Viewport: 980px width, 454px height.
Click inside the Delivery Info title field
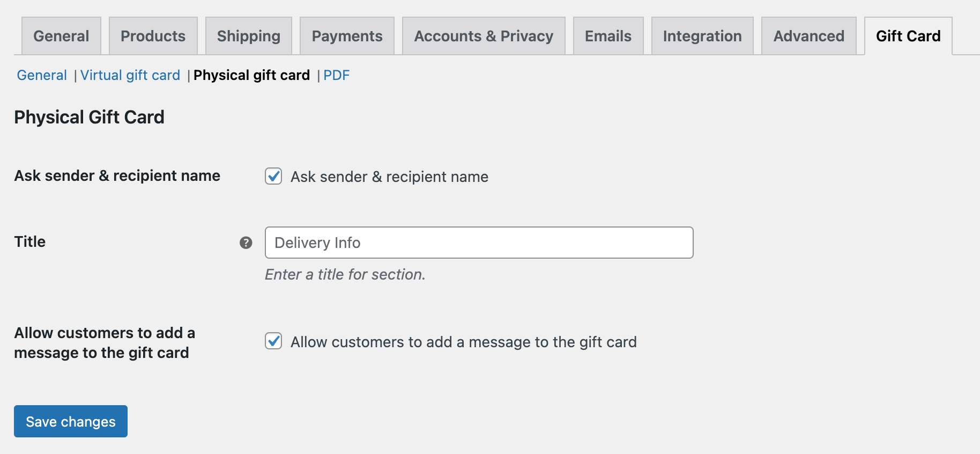click(x=479, y=243)
